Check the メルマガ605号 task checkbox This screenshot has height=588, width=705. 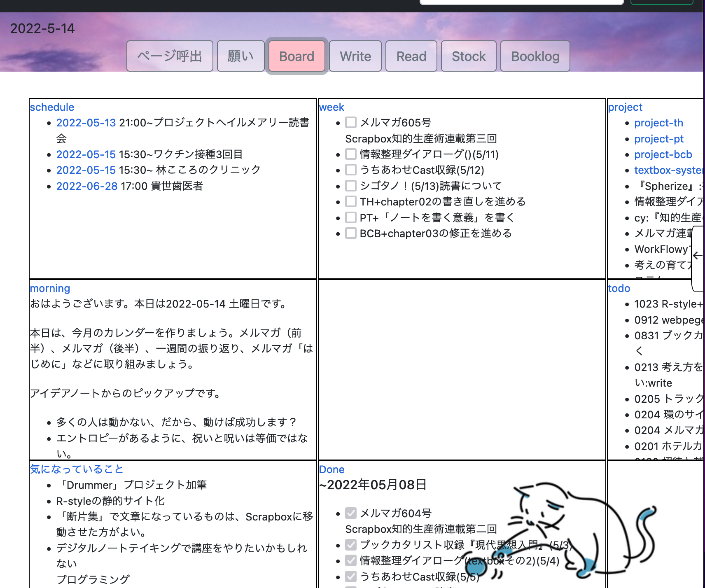pyautogui.click(x=350, y=122)
